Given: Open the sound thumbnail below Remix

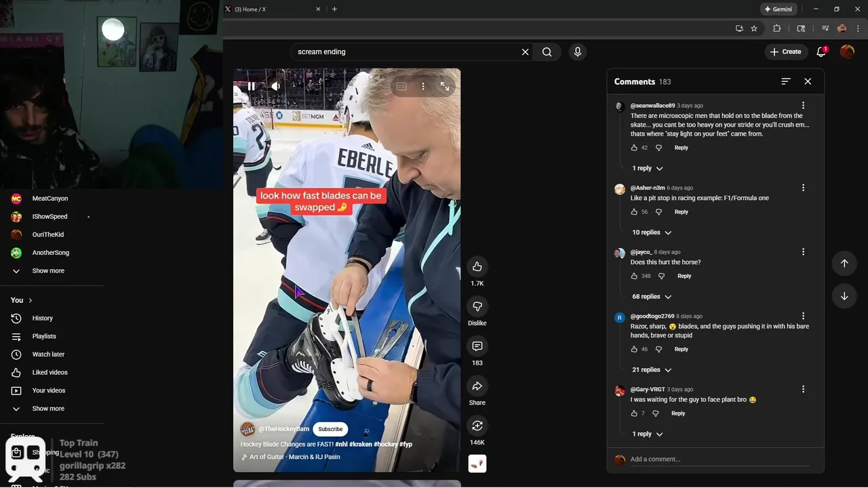Looking at the screenshot, I should (477, 464).
